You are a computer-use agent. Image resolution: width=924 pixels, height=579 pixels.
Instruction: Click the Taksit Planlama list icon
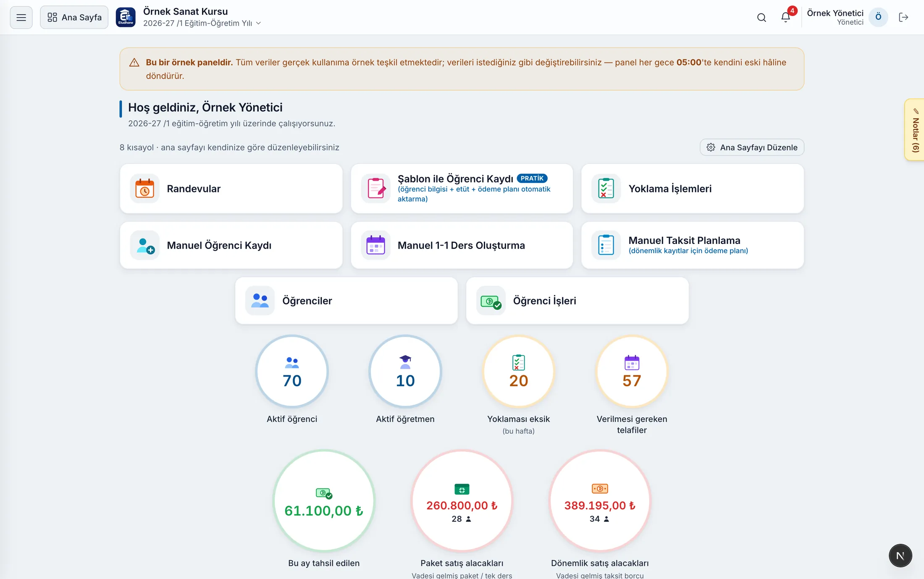(x=606, y=245)
